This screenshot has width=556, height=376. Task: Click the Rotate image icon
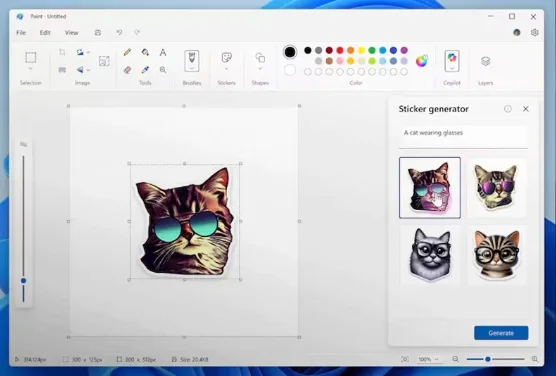[80, 52]
